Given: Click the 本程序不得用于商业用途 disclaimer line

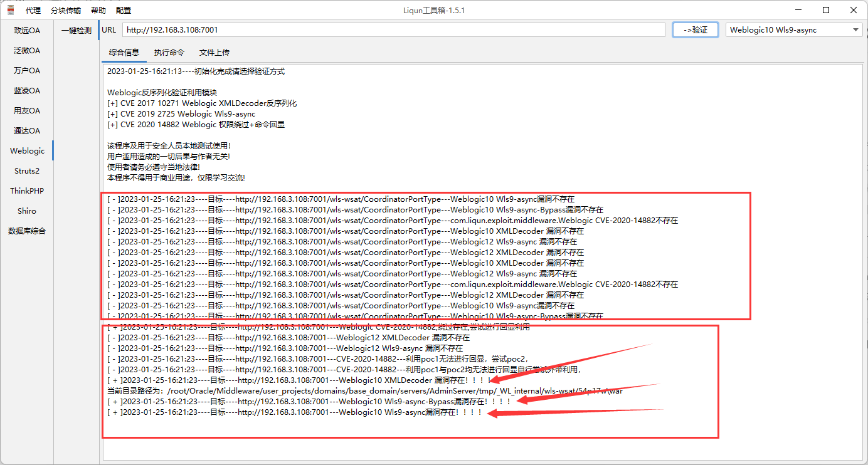Looking at the screenshot, I should [x=176, y=178].
